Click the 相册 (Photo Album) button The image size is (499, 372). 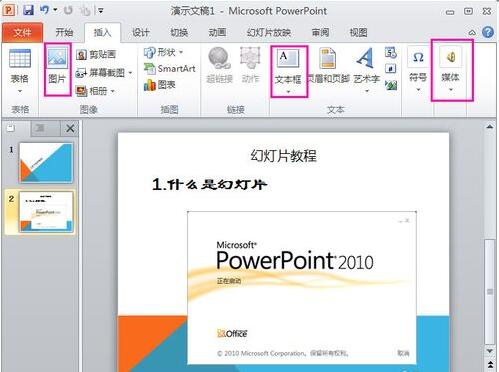(x=92, y=91)
